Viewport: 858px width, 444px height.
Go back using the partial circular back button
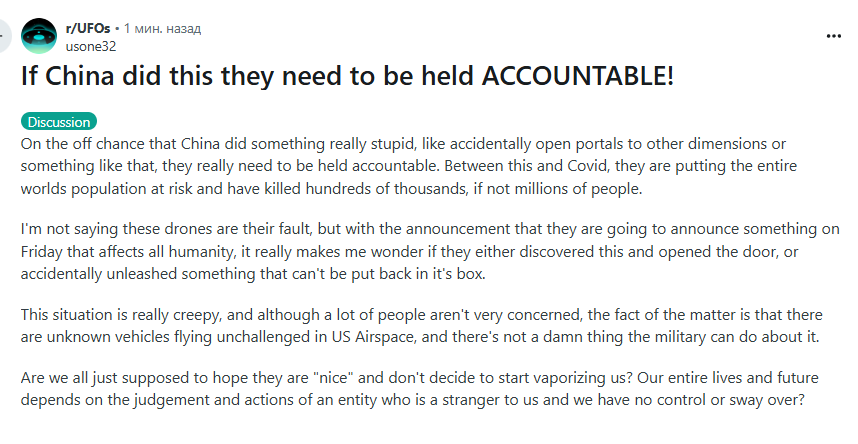pyautogui.click(x=4, y=36)
